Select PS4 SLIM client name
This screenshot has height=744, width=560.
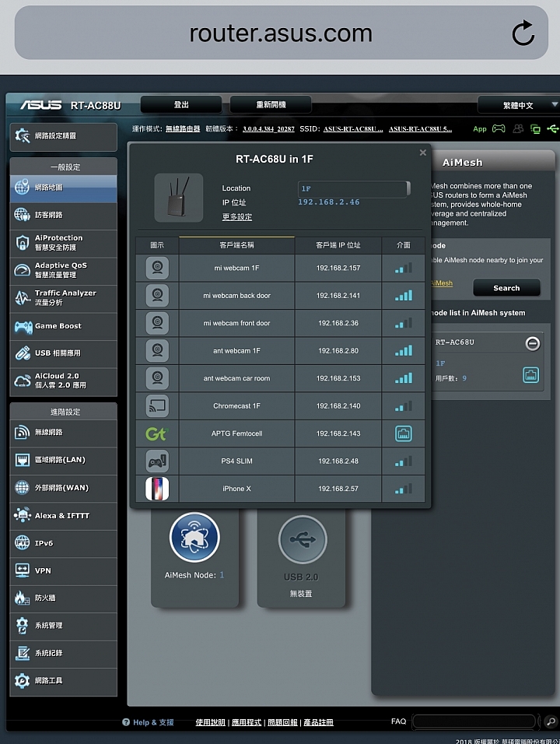coord(236,461)
